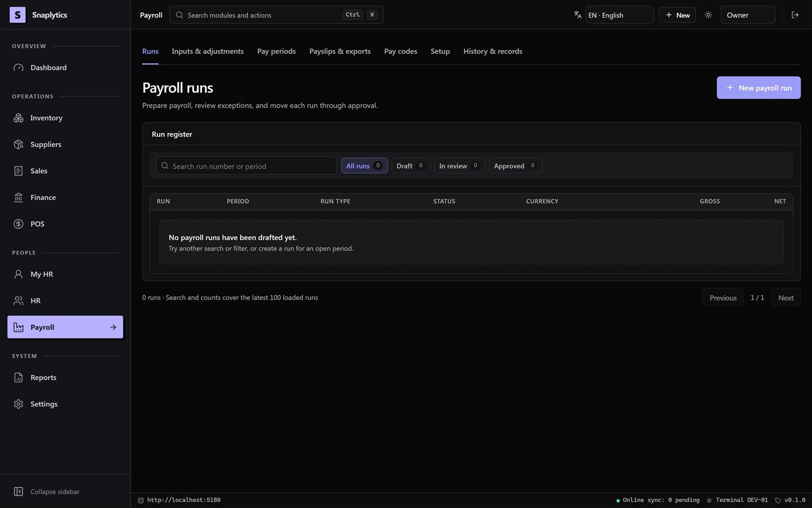This screenshot has width=812, height=508.
Task: Filter runs by In review status
Action: coord(459,166)
